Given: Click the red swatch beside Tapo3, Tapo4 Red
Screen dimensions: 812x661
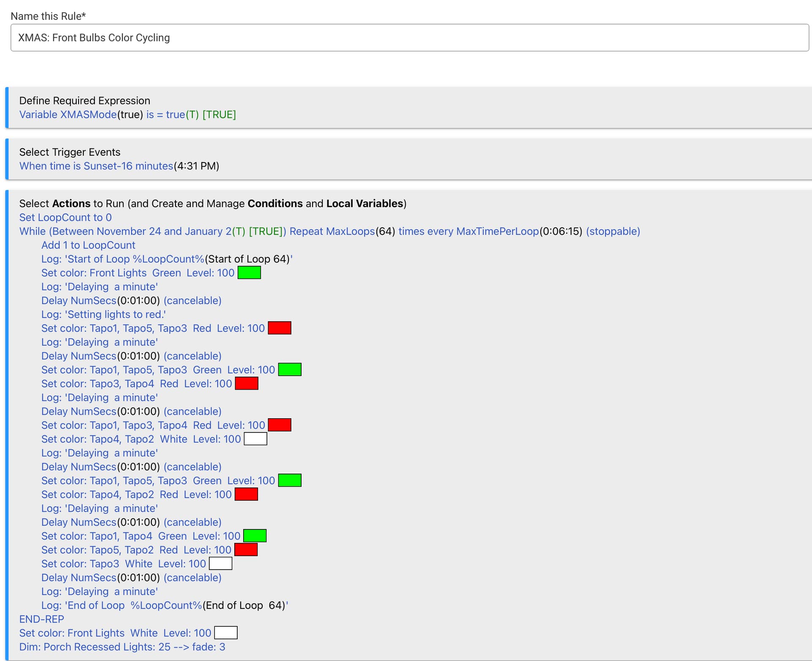Looking at the screenshot, I should click(x=247, y=384).
